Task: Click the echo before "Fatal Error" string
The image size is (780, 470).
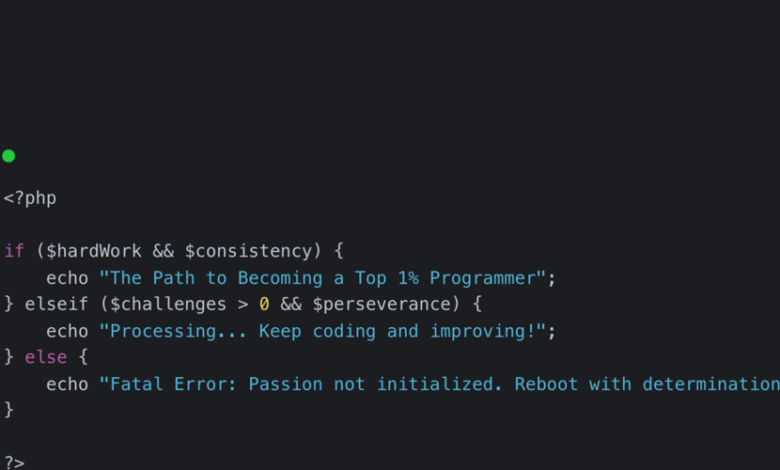Action: [67, 384]
